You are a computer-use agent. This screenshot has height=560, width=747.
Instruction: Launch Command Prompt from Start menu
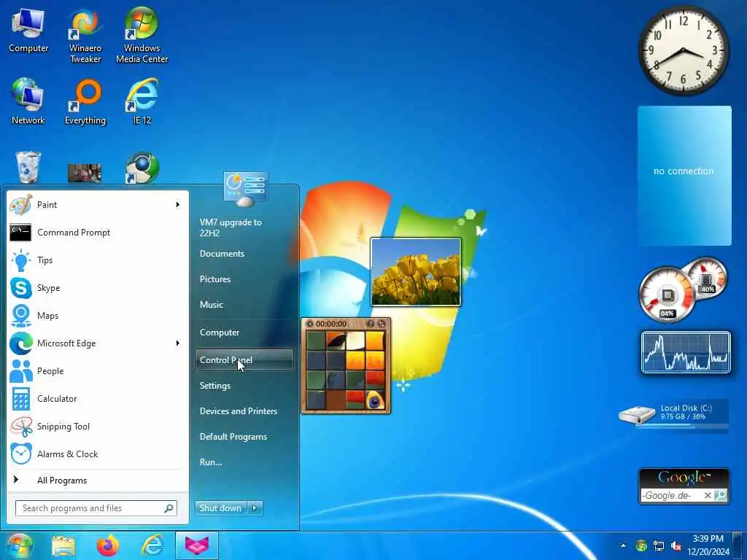98,233
